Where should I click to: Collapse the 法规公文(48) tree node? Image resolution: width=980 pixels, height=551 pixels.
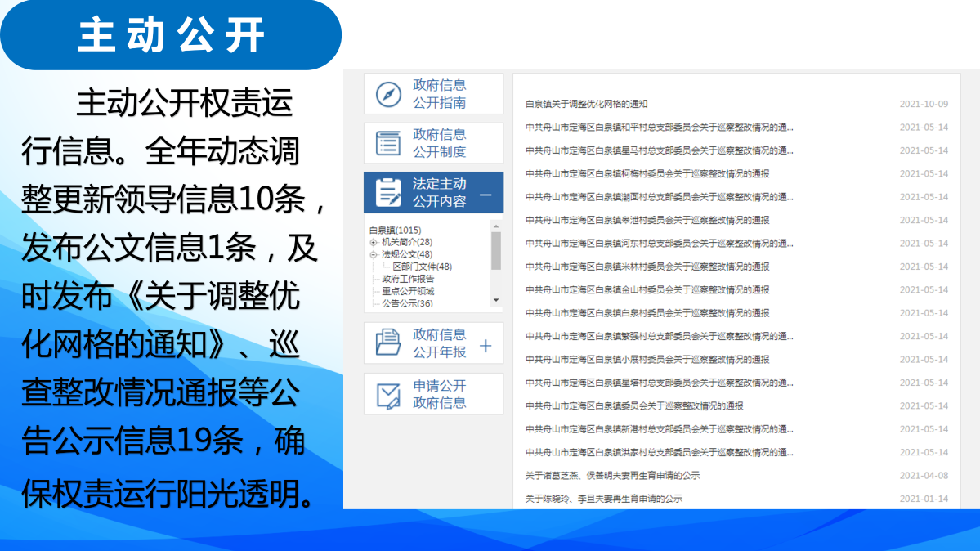coord(374,255)
